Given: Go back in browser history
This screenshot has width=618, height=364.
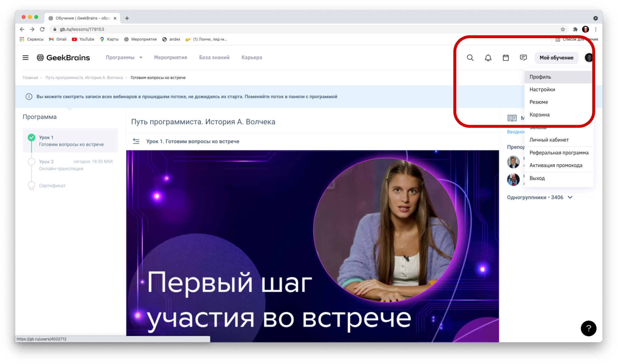Looking at the screenshot, I should point(22,29).
